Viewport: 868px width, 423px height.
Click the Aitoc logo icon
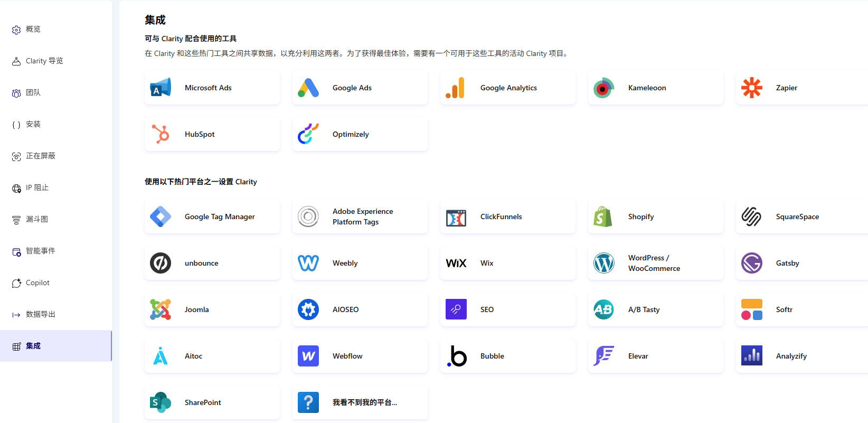coord(161,356)
